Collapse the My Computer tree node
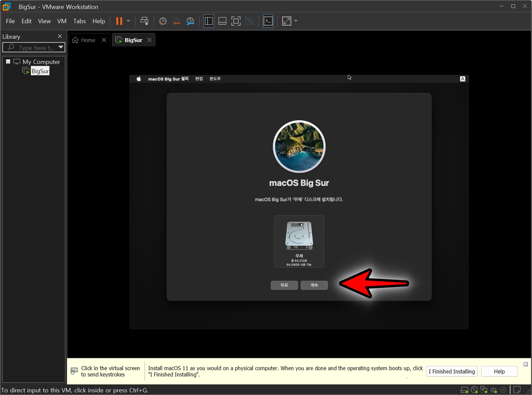The height and width of the screenshot is (395, 532). tap(8, 62)
